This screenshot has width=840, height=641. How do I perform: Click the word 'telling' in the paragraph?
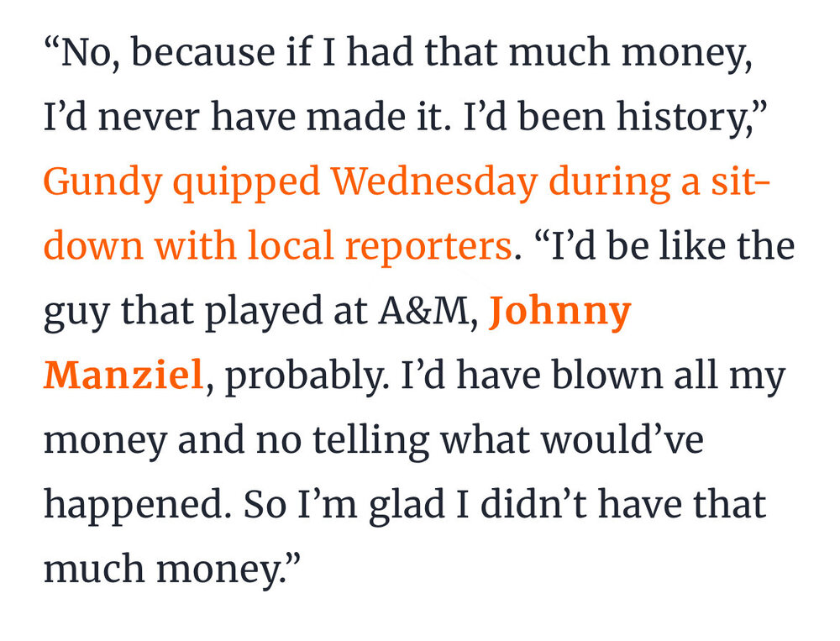(x=370, y=440)
